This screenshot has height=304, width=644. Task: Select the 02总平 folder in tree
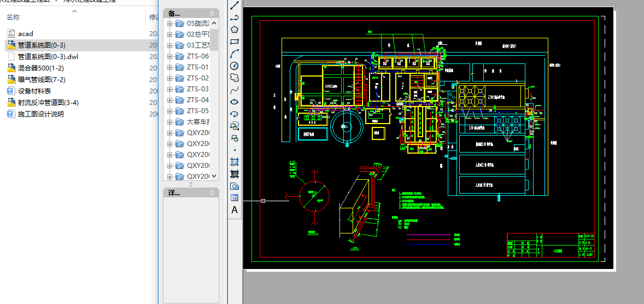pyautogui.click(x=197, y=34)
